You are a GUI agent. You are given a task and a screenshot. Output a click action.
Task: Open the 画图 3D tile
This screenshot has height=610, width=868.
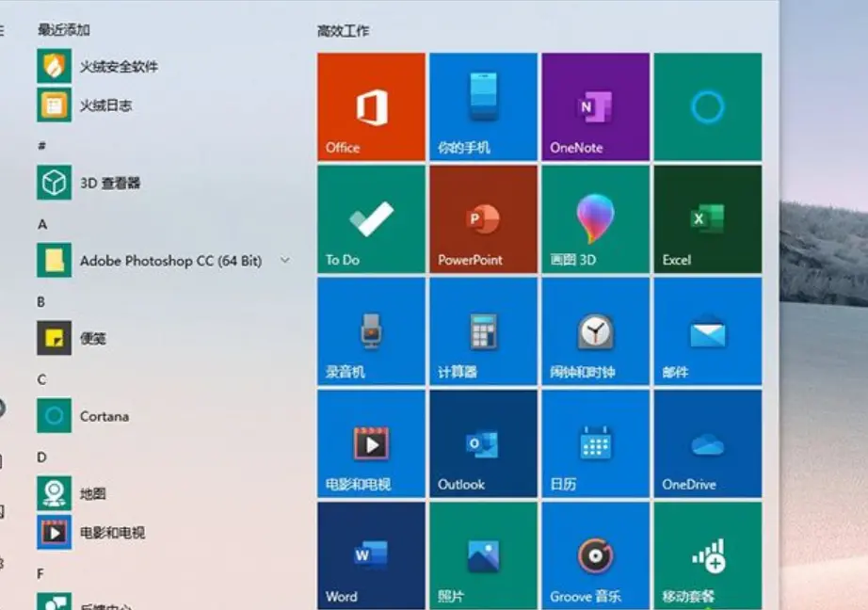[x=596, y=219]
